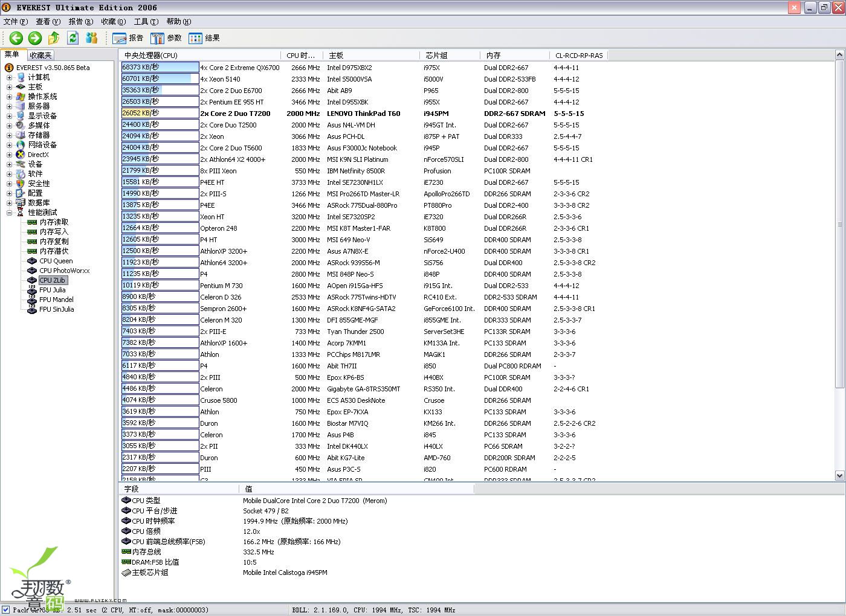The width and height of the screenshot is (846, 616).
Task: Click the go-up-level toolbar icon
Action: pos(54,38)
